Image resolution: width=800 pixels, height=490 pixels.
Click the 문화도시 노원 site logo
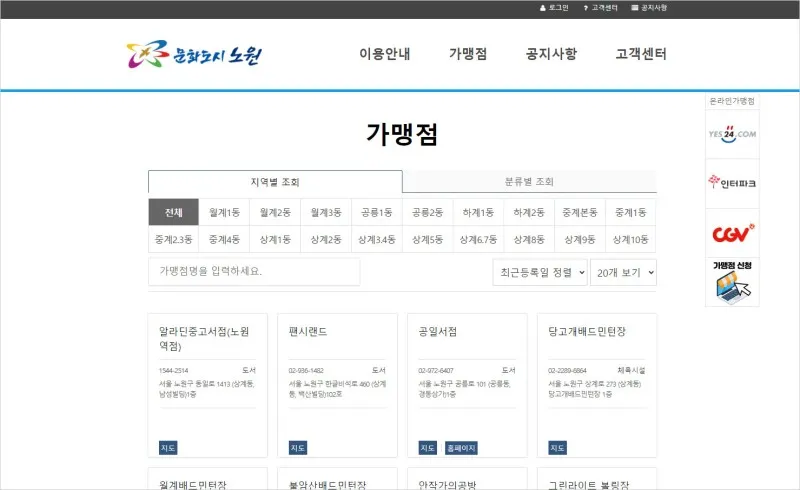tap(194, 54)
